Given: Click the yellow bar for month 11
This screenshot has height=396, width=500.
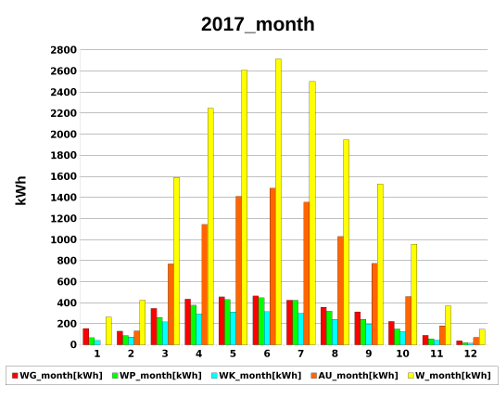Looking at the screenshot, I should [x=448, y=325].
